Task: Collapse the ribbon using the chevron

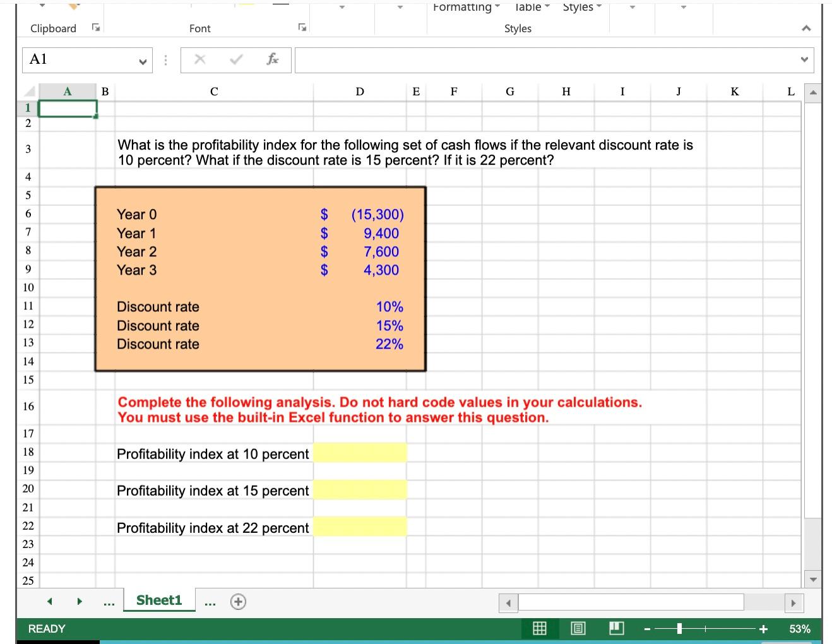Action: [805, 28]
